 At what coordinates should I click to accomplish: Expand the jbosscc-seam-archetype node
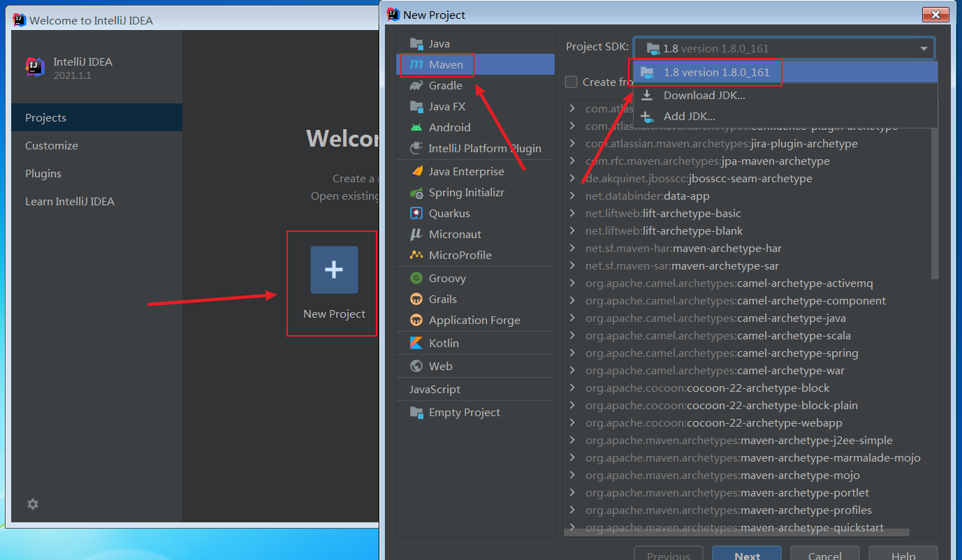(x=572, y=178)
